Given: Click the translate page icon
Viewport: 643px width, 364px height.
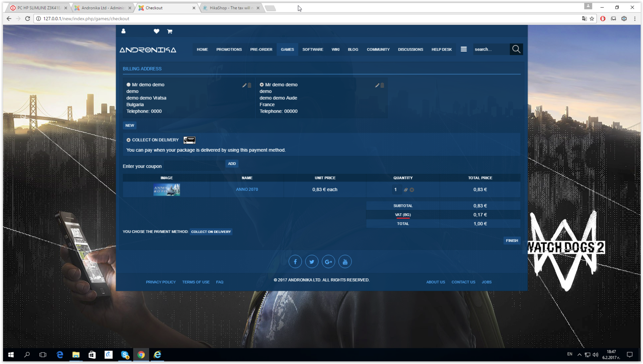Looking at the screenshot, I should 584,19.
